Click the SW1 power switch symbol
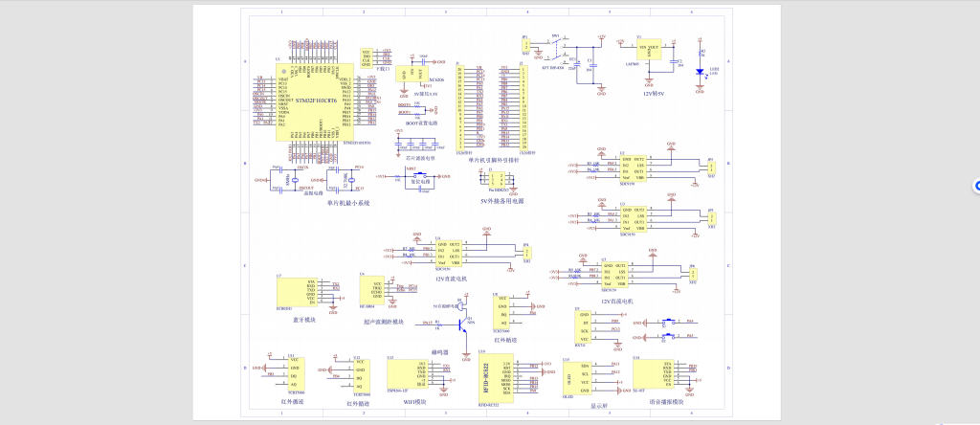Screen dimensions: 980x425 [x=554, y=51]
